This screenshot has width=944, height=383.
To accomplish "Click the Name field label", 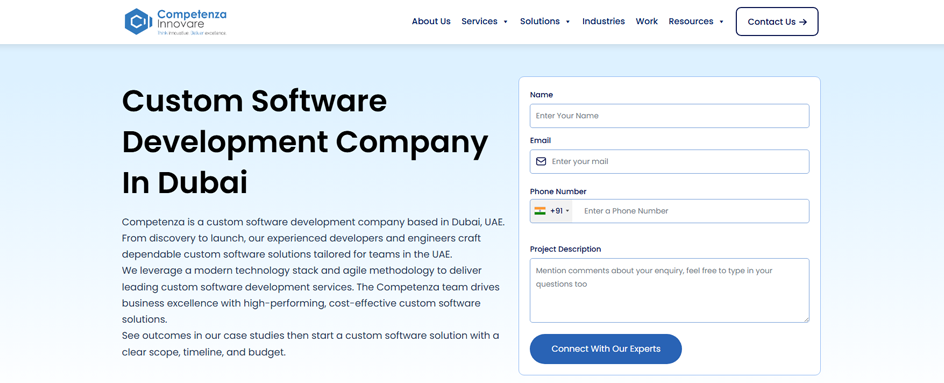I will point(541,95).
